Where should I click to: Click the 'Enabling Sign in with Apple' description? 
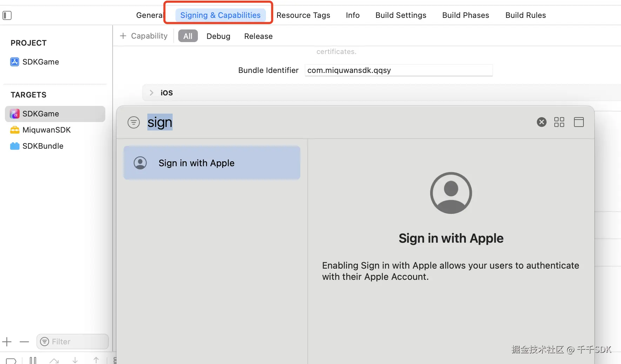[450, 271]
